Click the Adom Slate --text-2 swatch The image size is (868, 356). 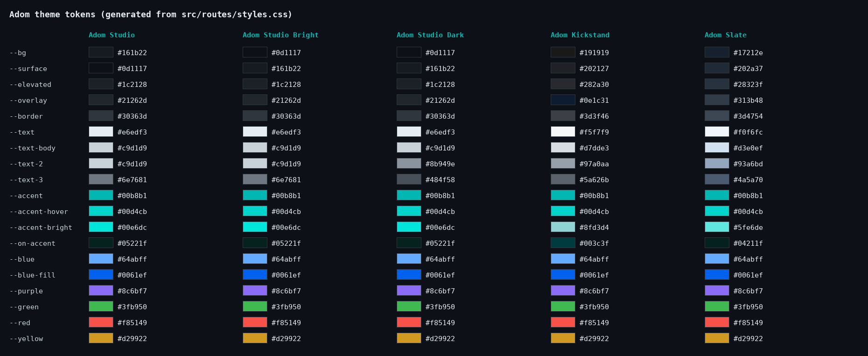click(x=717, y=164)
